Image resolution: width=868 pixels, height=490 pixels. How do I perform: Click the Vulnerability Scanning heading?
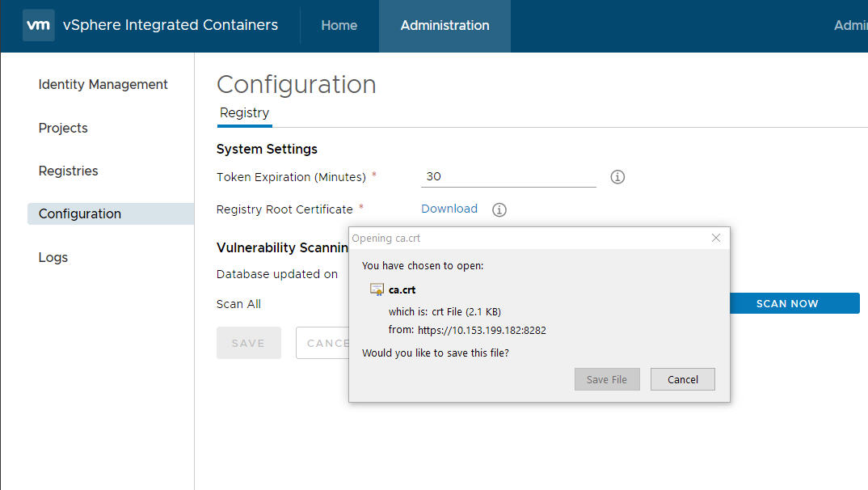[x=282, y=247]
